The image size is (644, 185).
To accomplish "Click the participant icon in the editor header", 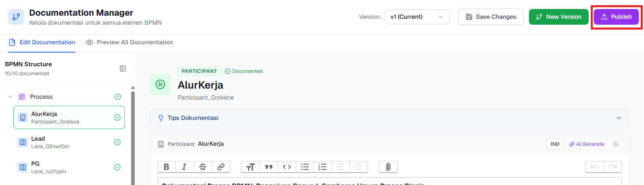I will point(161,144).
